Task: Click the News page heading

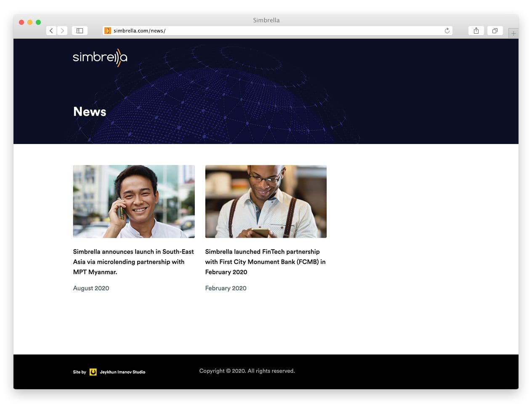Action: 90,112
